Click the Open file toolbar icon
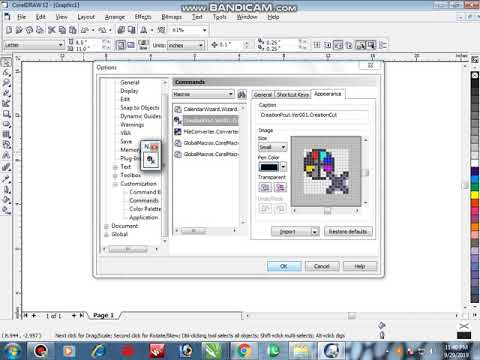 tap(19, 30)
